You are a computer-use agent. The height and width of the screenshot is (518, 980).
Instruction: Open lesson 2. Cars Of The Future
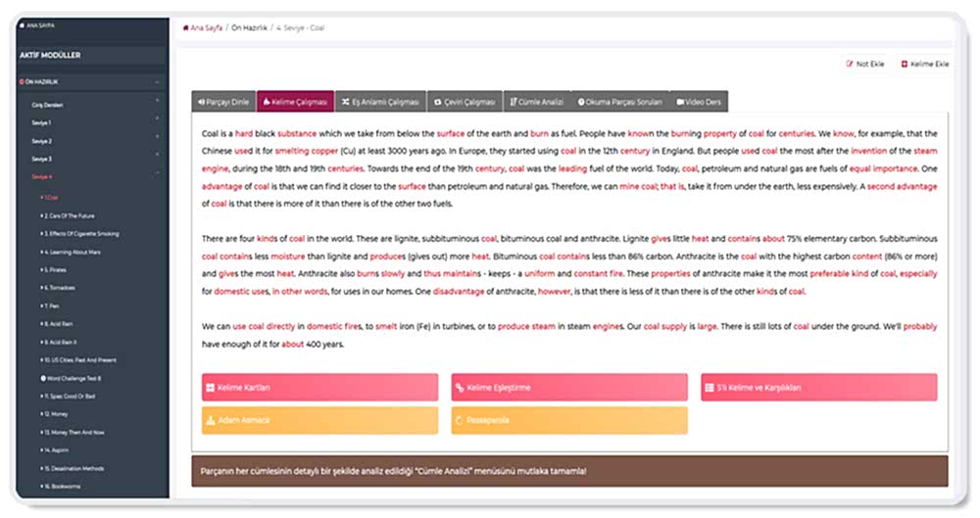pyautogui.click(x=71, y=215)
